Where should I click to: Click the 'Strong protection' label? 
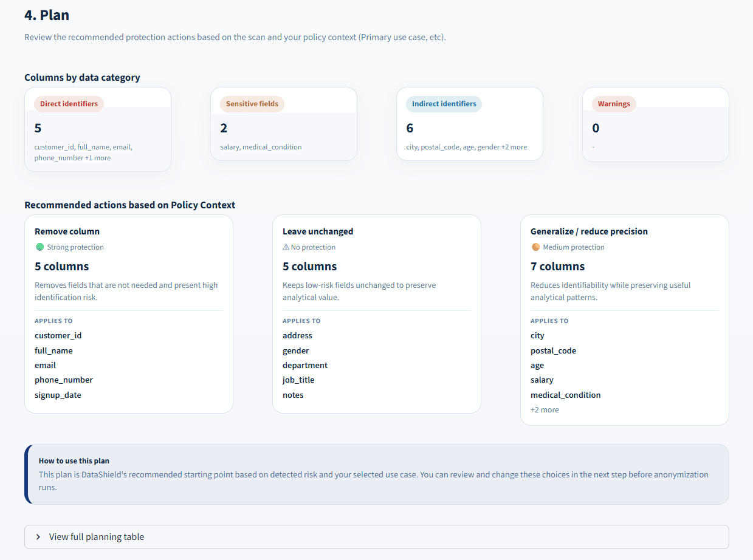pos(75,247)
